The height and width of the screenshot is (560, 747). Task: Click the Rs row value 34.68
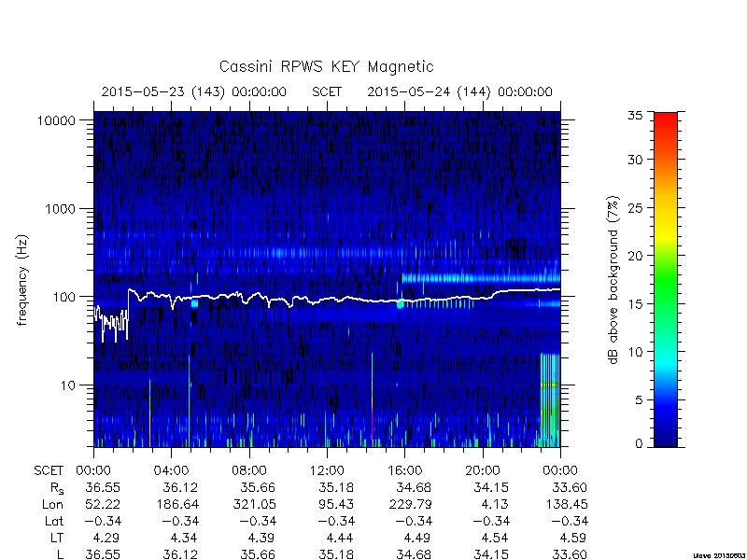(414, 487)
